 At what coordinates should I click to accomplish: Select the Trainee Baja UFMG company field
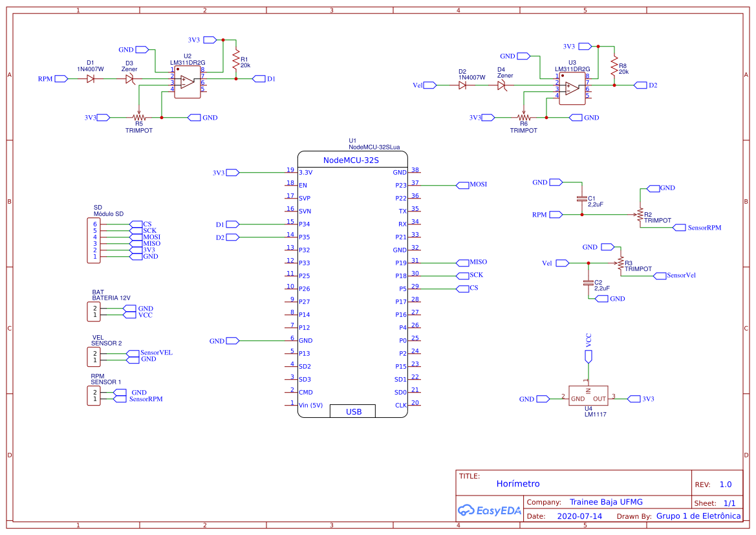pos(605,502)
